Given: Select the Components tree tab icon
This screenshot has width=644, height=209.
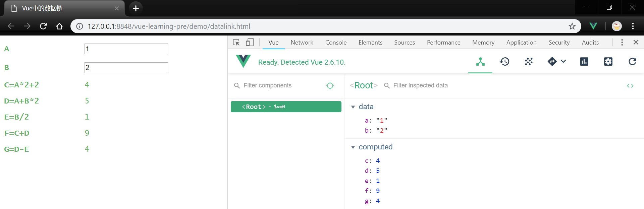Looking at the screenshot, I should 480,62.
